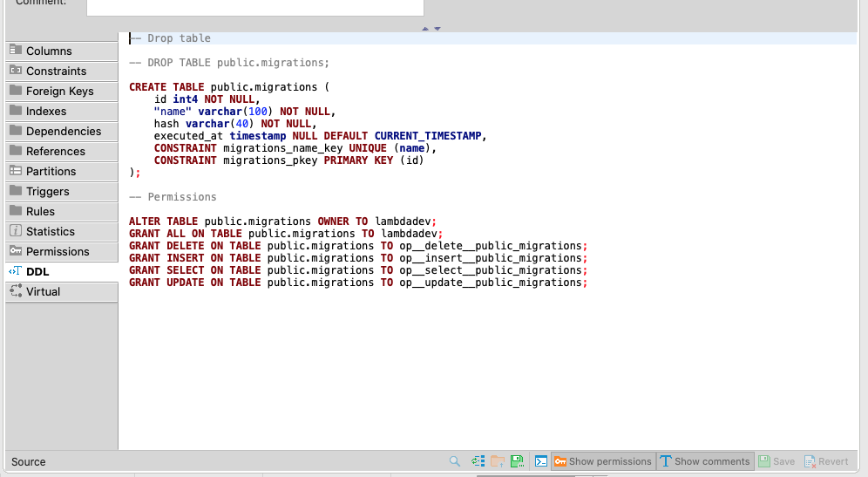Open the Columns tab
The width and height of the screenshot is (868, 477).
point(62,51)
